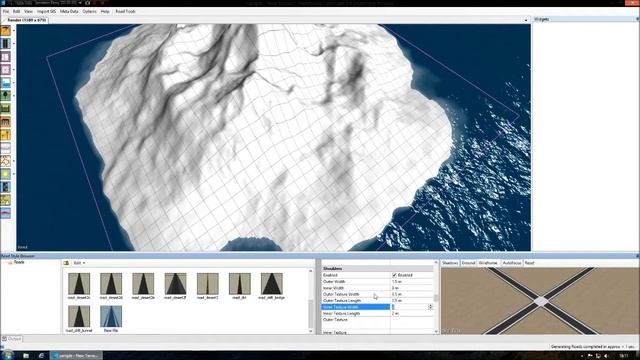
Task: Select the blue water tool icon
Action: 5,83
